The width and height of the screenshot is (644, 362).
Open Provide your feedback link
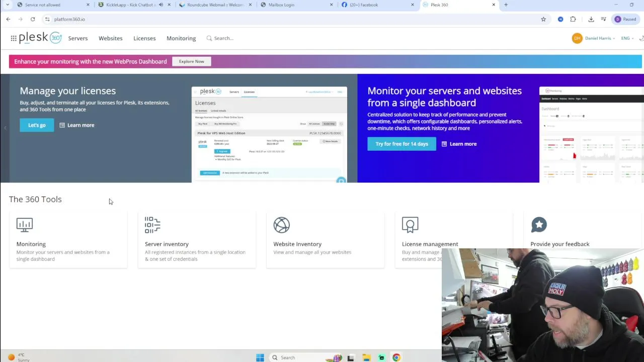(560, 244)
